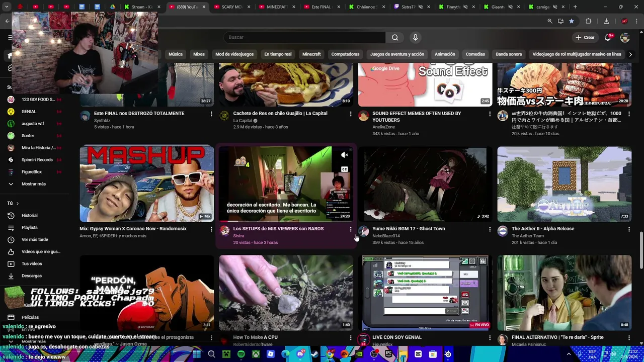This screenshot has width=644, height=362.
Task: Open options for Mix: Gypsy Woman
Action: (x=211, y=229)
